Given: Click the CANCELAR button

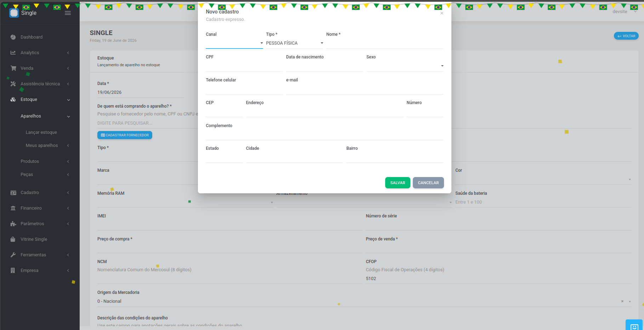Looking at the screenshot, I should 428,183.
